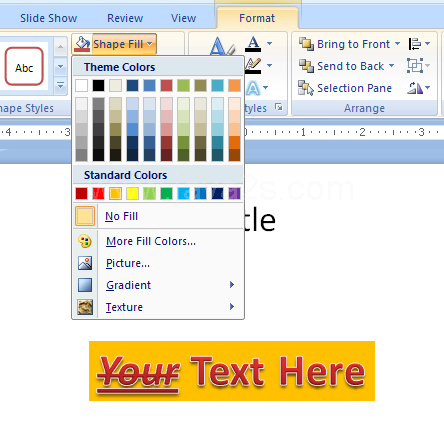444x436 pixels.
Task: Pick the dark red standard color swatch
Action: pyautogui.click(x=81, y=193)
